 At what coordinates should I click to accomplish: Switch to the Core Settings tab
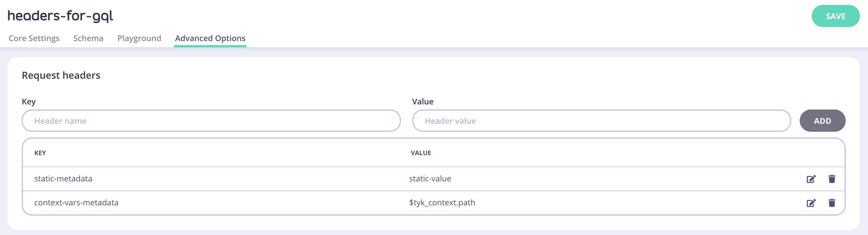tap(34, 38)
